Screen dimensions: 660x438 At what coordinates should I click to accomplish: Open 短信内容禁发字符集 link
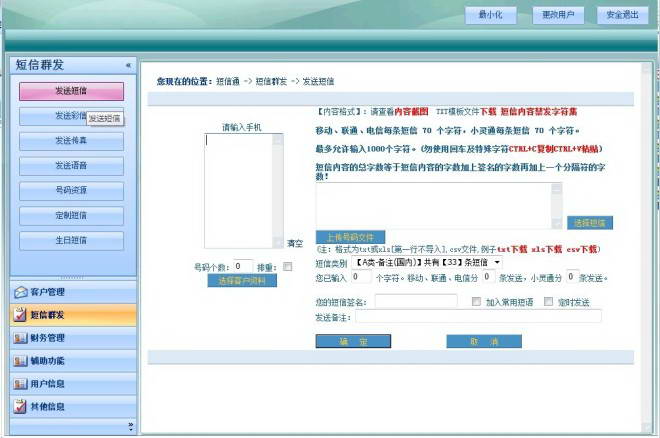point(538,111)
